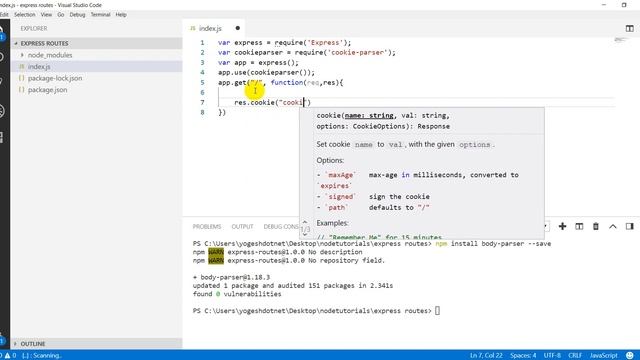Change end of line sequence CRLF
This screenshot has width=640, height=360.
click(575, 356)
